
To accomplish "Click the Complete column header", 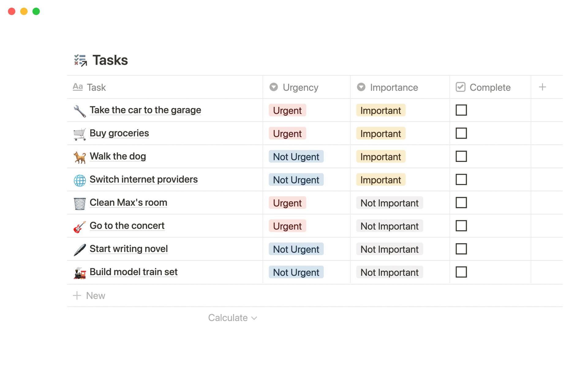I will (489, 87).
